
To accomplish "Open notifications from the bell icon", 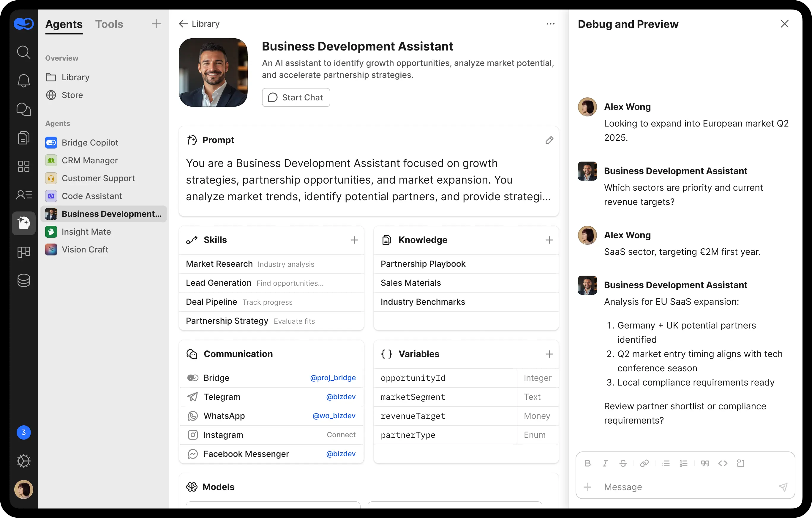I will 23,80.
